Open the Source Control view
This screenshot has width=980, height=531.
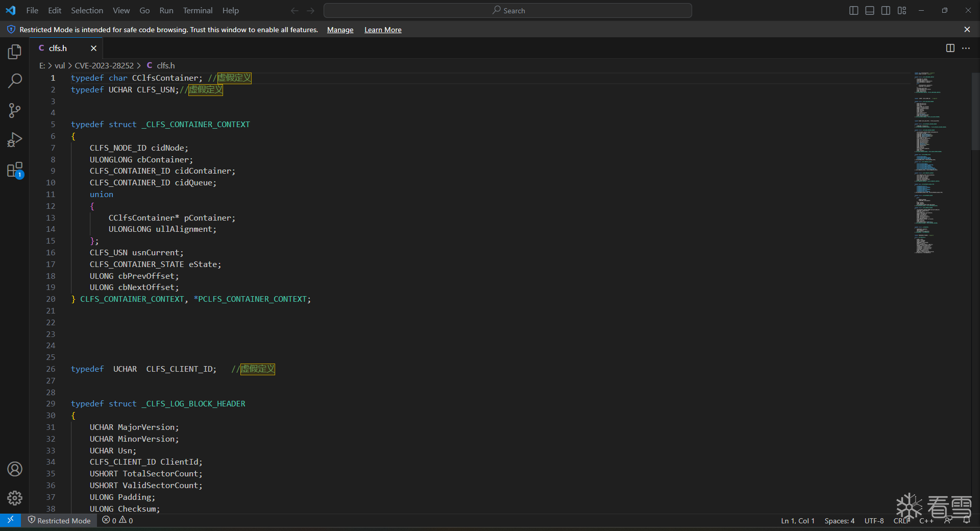coord(15,110)
